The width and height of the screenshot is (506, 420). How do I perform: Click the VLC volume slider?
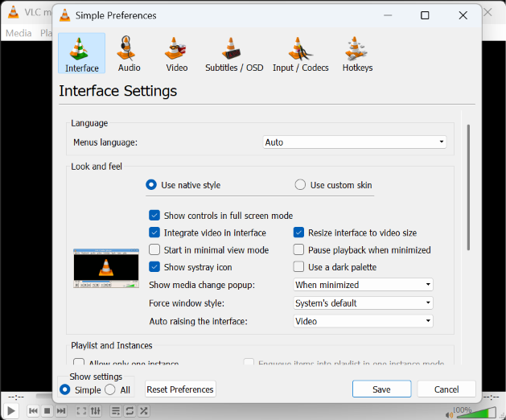tap(475, 414)
